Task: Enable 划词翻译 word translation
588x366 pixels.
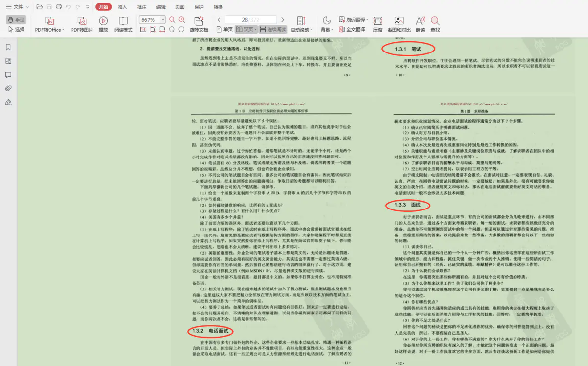Action: [351, 20]
